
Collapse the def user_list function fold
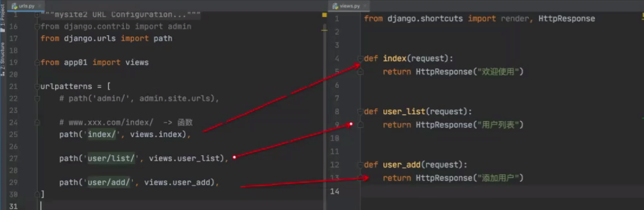click(x=360, y=112)
